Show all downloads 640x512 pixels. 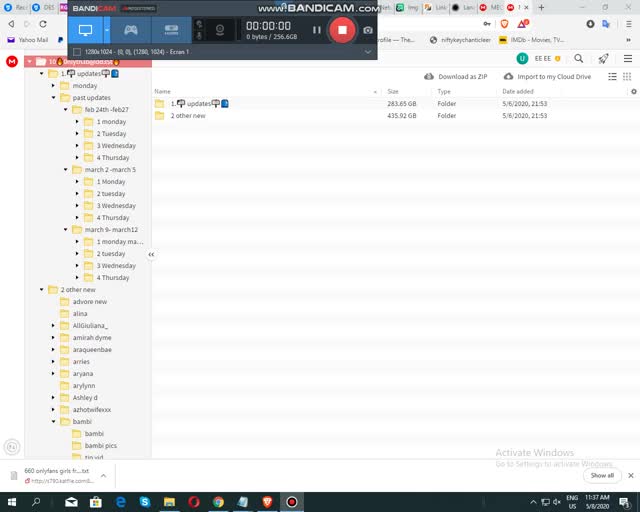[x=602, y=475]
